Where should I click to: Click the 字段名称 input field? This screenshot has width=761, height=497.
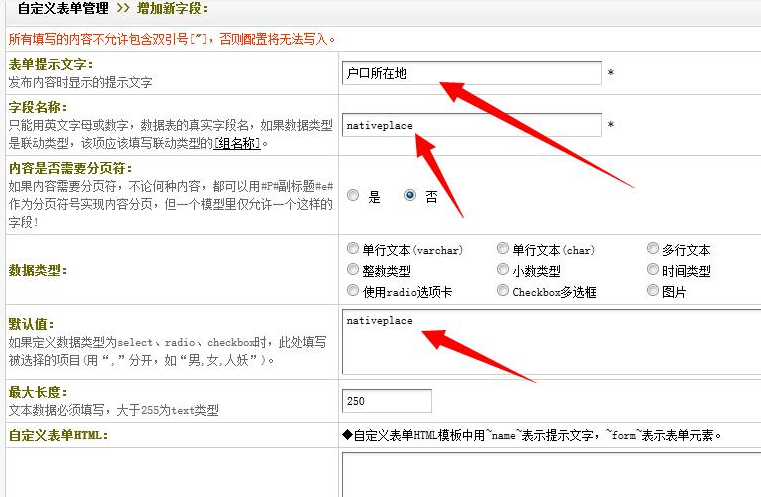(471, 125)
